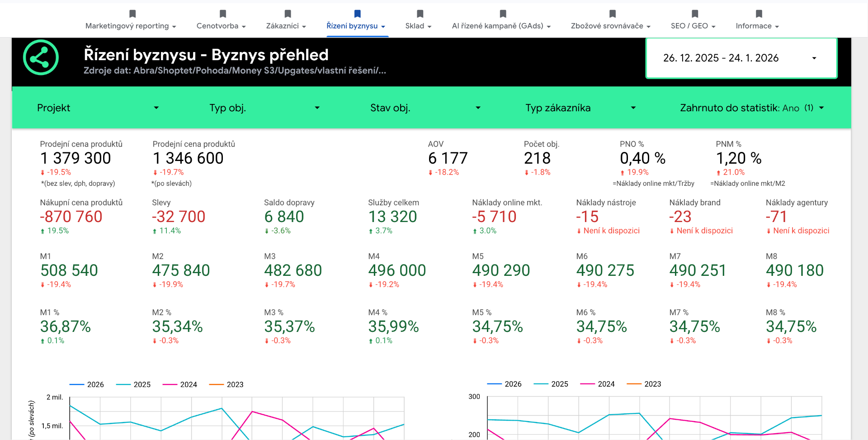Open AI řízené kampaně (GAds) menu
The width and height of the screenshot is (868, 440).
point(501,26)
